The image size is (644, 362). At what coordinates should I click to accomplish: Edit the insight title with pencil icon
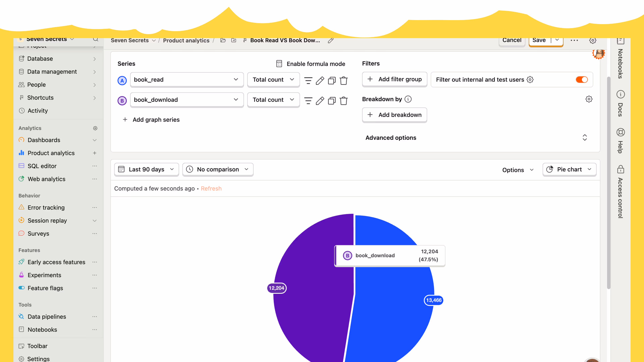tap(331, 40)
